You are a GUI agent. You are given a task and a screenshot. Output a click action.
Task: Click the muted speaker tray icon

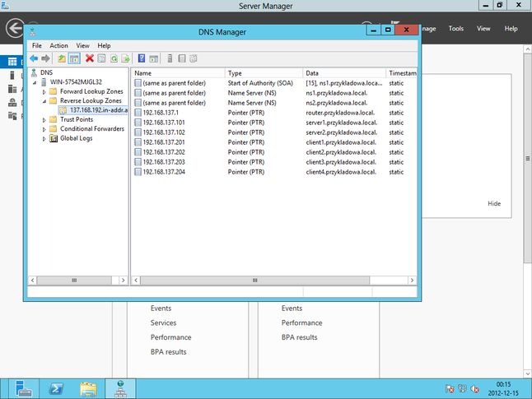(474, 389)
